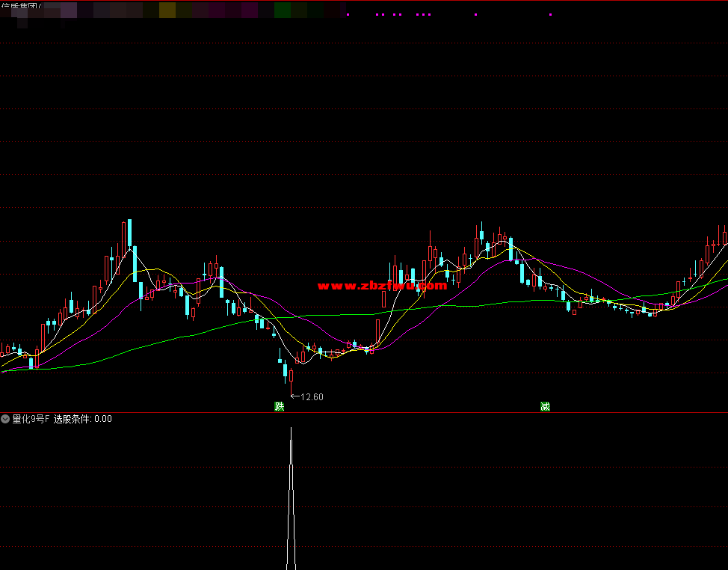728x570 pixels.
Task: Collapse the 量化9号F indicator panel arrow
Action: pyautogui.click(x=6, y=419)
